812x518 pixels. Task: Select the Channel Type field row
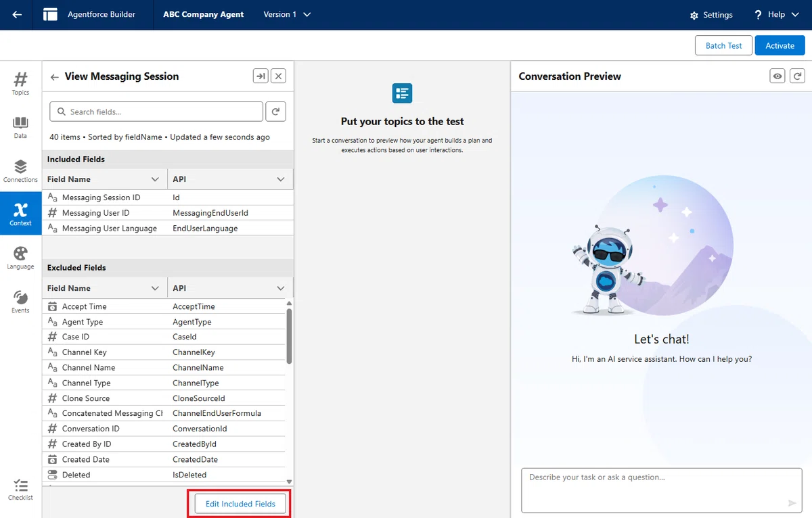click(x=164, y=383)
